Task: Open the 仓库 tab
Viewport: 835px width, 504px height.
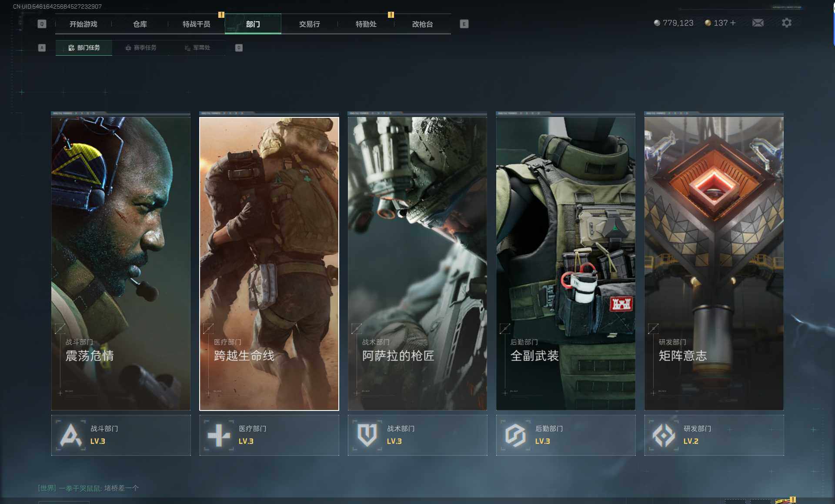Action: coord(140,24)
